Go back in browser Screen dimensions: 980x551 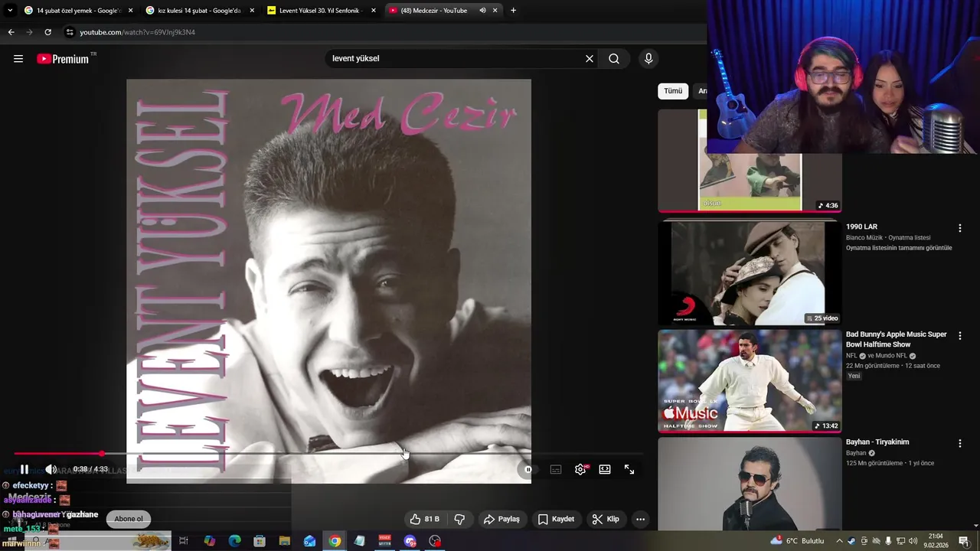pyautogui.click(x=11, y=32)
